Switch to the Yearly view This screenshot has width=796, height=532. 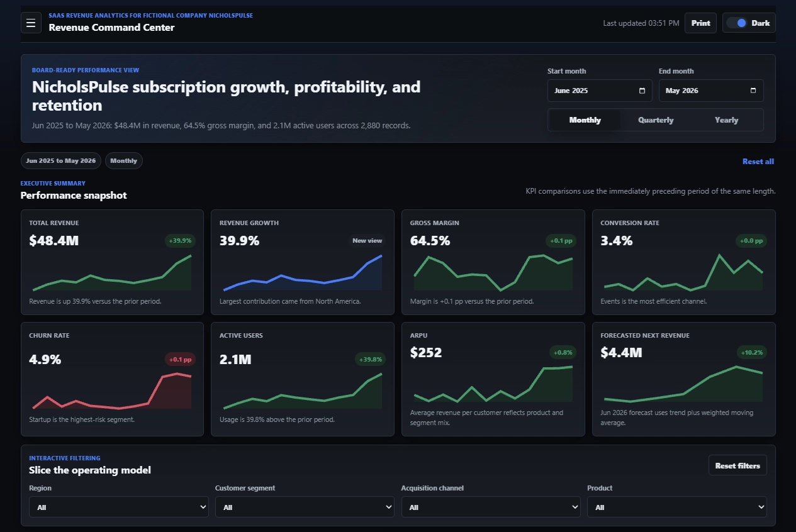tap(726, 120)
